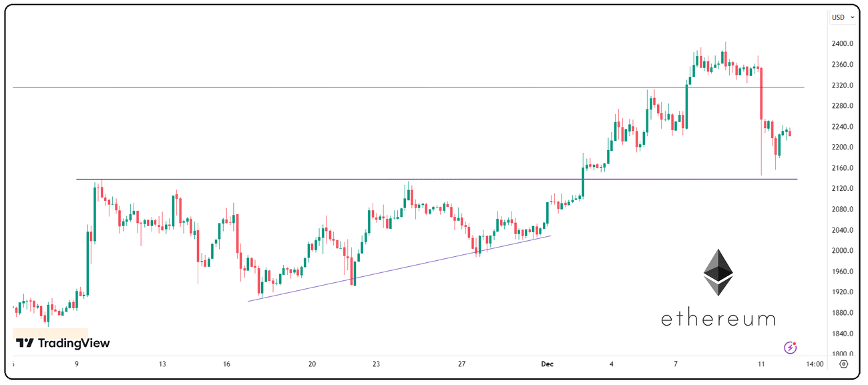This screenshot has width=868, height=385.
Task: Click the Ethereum diamond logo
Action: 718,272
